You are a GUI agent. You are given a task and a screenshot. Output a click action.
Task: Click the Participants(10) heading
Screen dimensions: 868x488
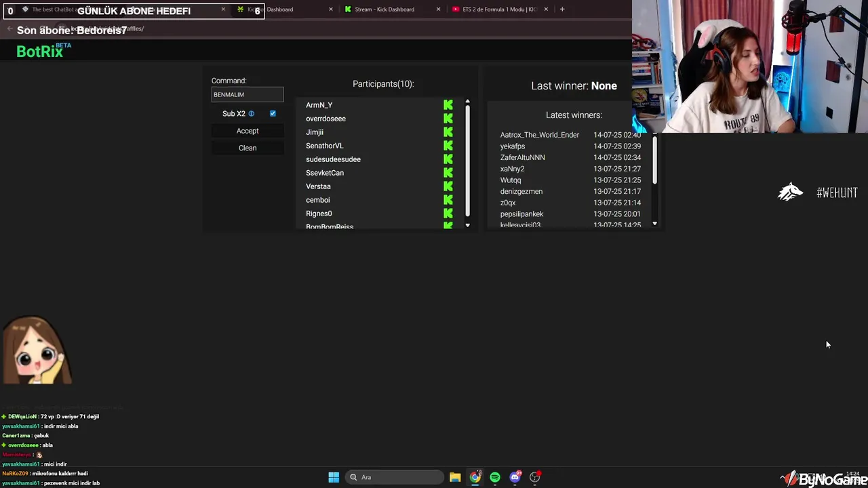(x=383, y=84)
